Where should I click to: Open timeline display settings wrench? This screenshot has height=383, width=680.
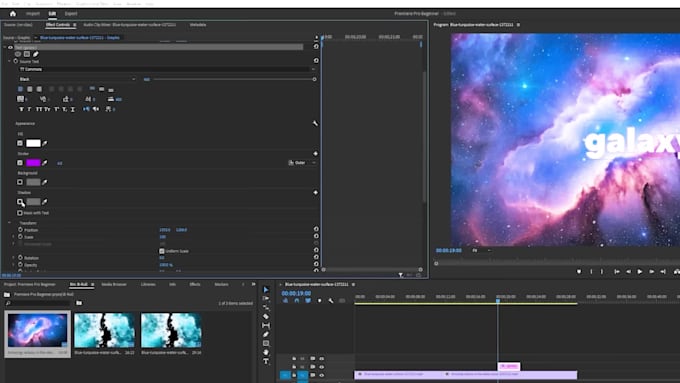[331, 301]
